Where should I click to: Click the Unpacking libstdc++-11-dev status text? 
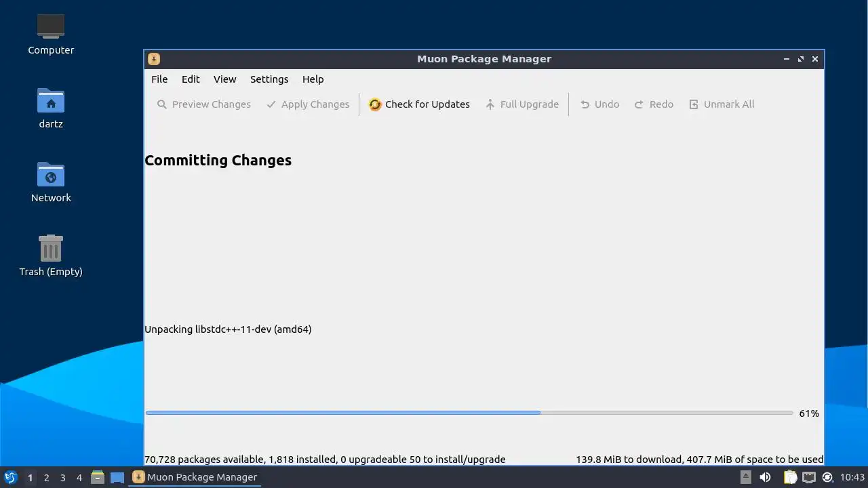[x=228, y=329]
